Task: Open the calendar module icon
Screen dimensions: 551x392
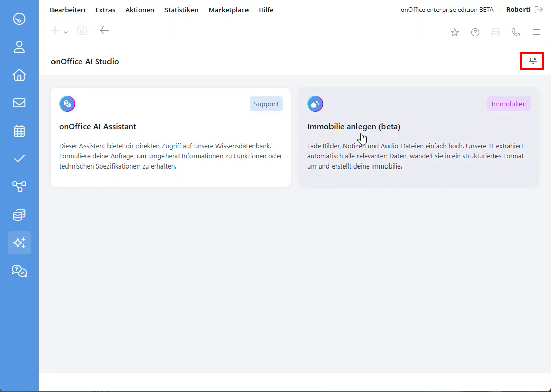Action: 19,131
